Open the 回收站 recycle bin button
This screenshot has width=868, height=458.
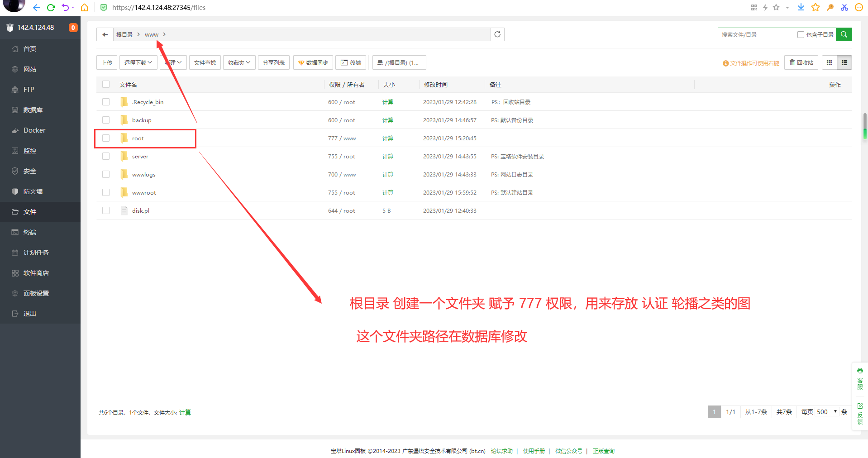pos(801,62)
